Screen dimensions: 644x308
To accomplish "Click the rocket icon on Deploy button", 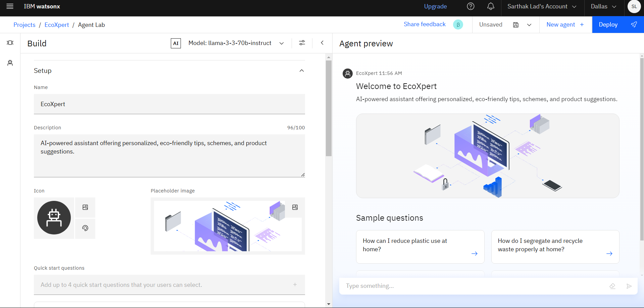I will click(x=634, y=25).
